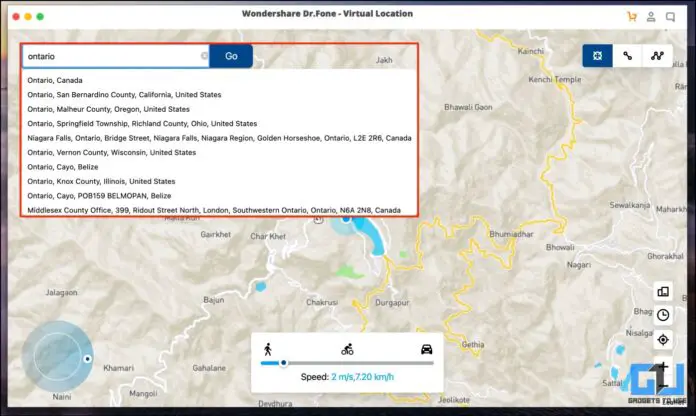Select Ontario, Malheur County, Oregon suggestion
The image size is (696, 416).
tap(108, 109)
